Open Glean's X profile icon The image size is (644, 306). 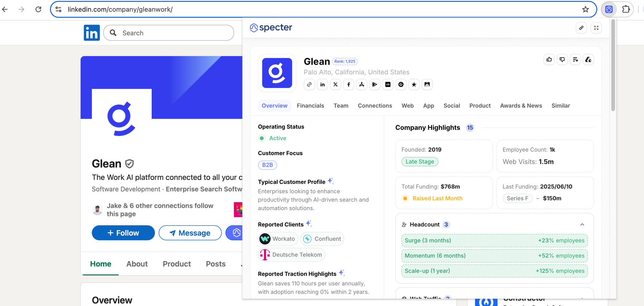coord(336,84)
